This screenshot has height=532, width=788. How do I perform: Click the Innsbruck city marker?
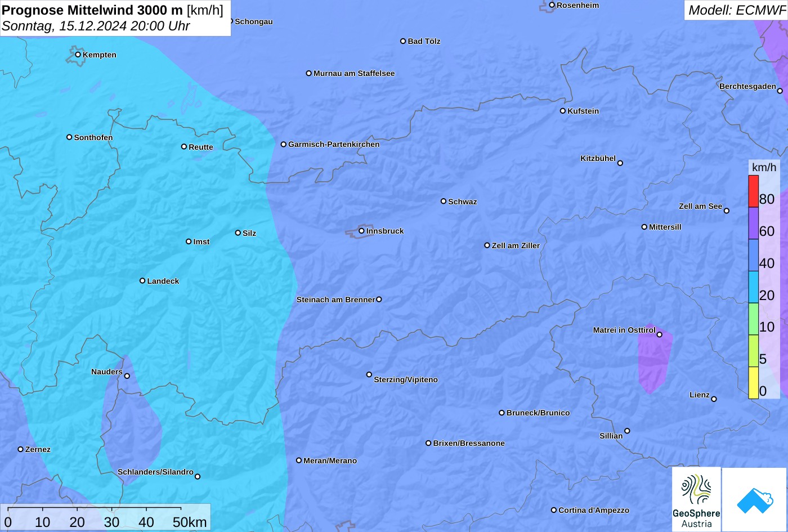361,231
